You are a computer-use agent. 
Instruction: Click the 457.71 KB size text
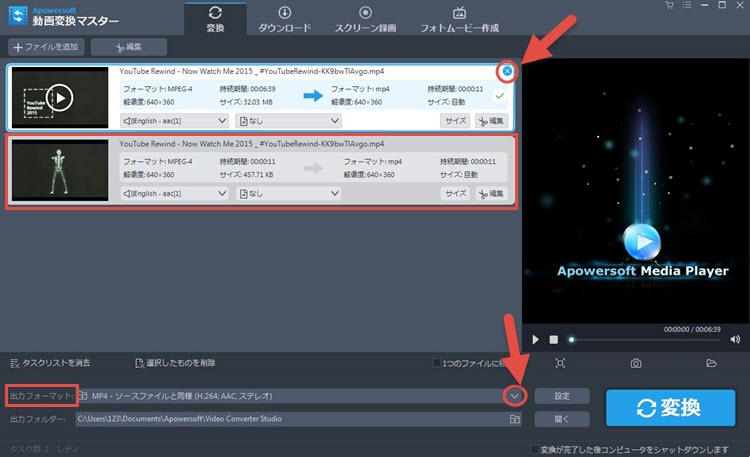pos(258,175)
